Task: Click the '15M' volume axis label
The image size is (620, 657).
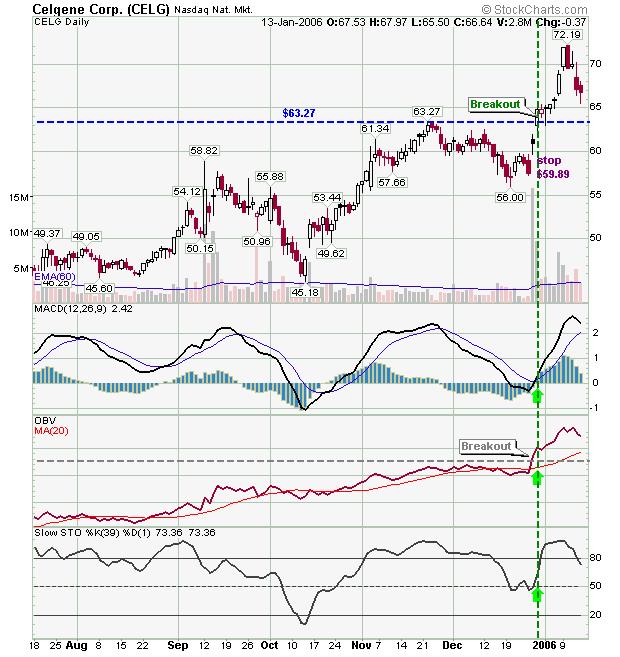Action: pos(19,197)
